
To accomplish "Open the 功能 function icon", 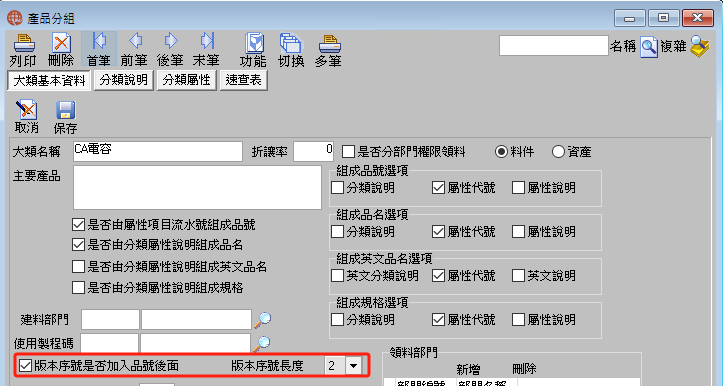I will click(254, 43).
